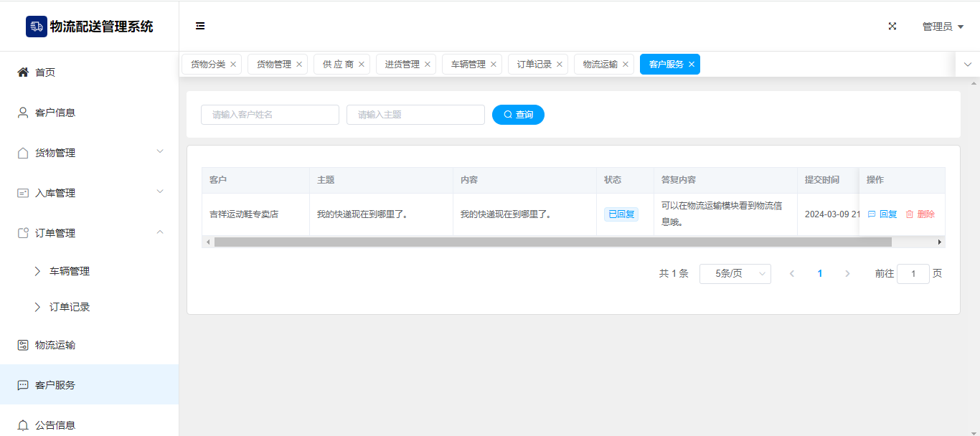This screenshot has height=436, width=980.
Task: Click the sidebar collapse hamburger icon
Action: coord(200,26)
